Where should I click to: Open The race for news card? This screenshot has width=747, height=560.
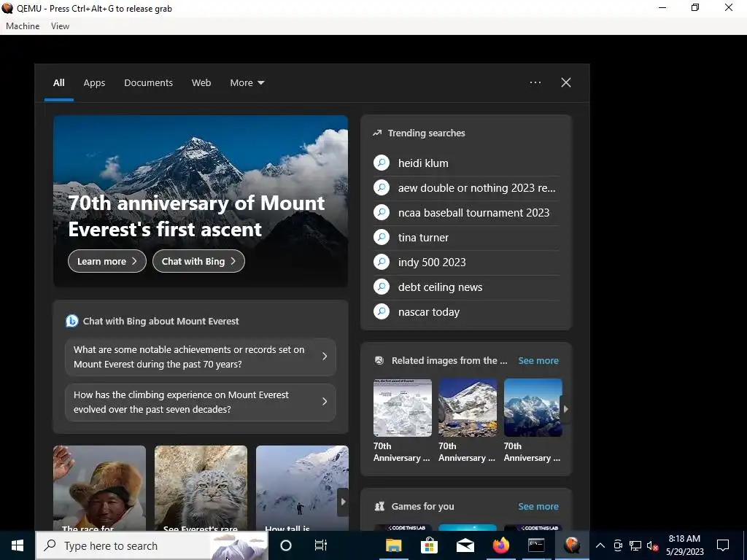pyautogui.click(x=99, y=488)
